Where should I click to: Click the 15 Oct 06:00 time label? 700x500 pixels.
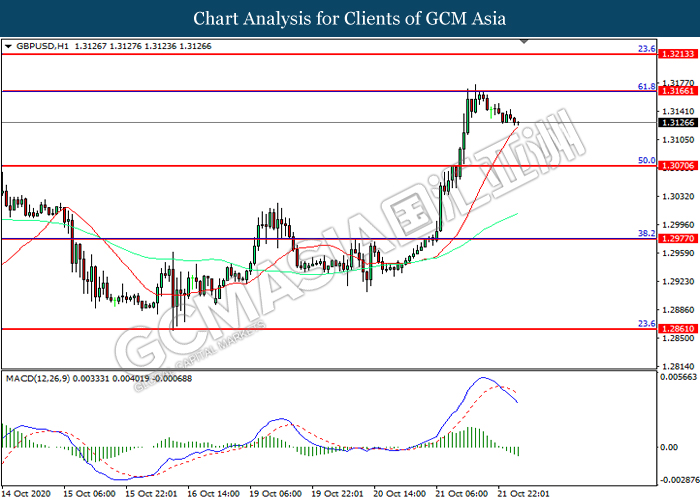coord(89,493)
